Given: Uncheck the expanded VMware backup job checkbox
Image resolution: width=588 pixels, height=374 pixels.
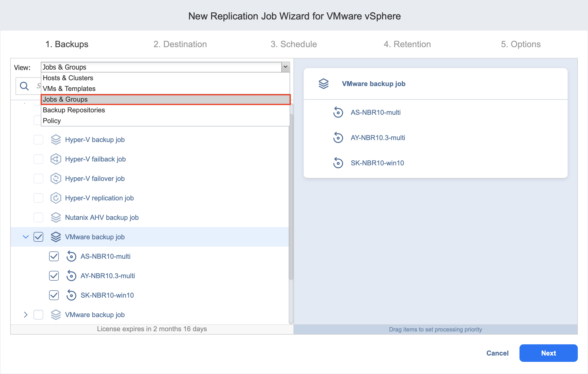Looking at the screenshot, I should 38,237.
